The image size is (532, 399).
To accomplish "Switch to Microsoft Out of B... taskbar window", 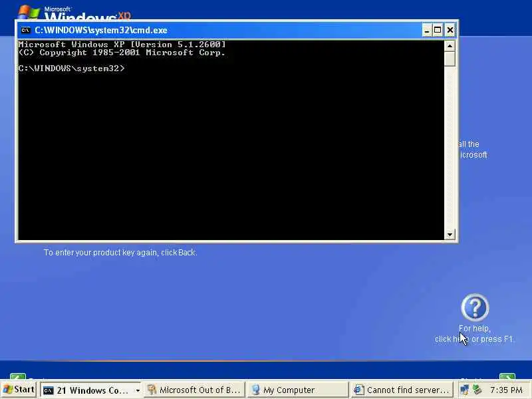I will tap(194, 390).
